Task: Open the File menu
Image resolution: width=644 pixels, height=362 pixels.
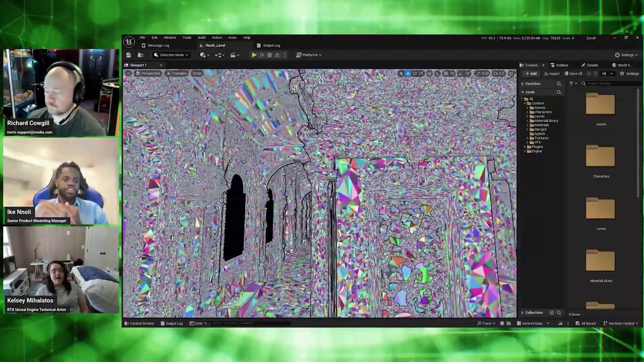Action: coord(142,38)
